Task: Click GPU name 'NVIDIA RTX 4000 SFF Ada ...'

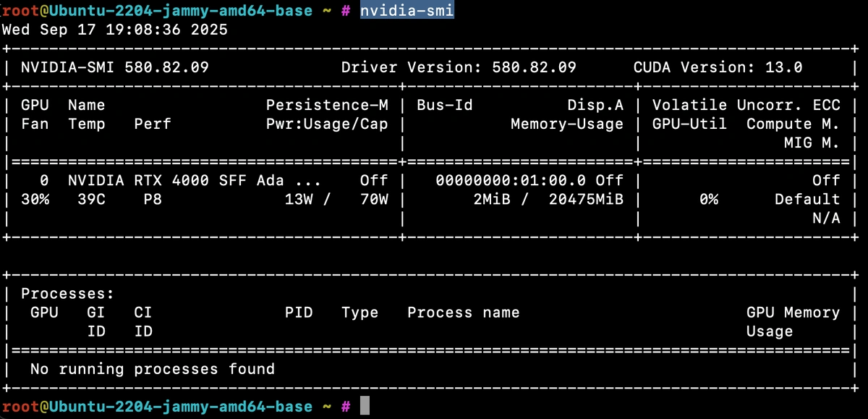Action: (x=195, y=180)
